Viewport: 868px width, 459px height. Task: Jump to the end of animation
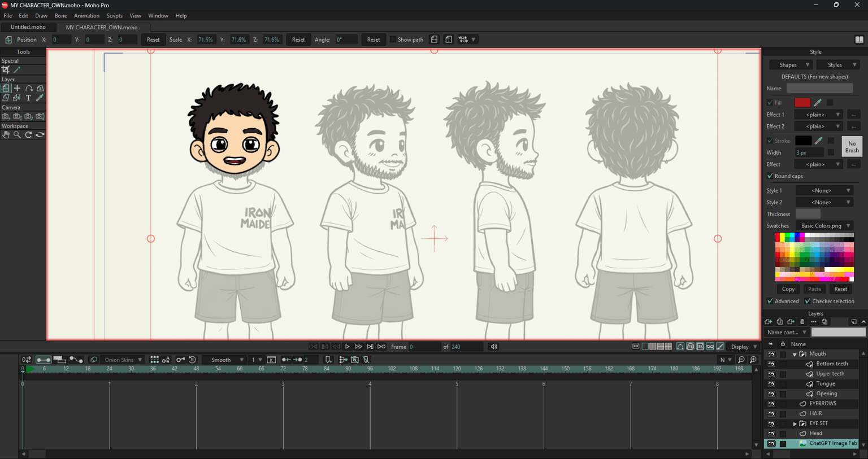pos(381,347)
